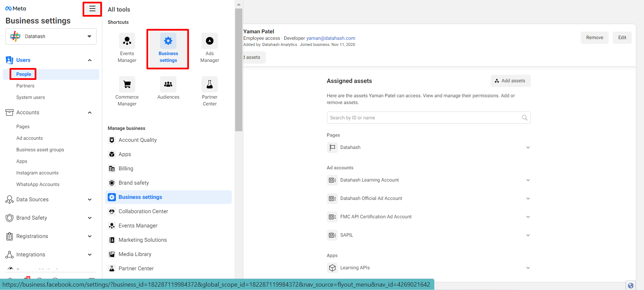Click the Search by ID or name field
This screenshot has height=290, width=644.
tap(429, 118)
